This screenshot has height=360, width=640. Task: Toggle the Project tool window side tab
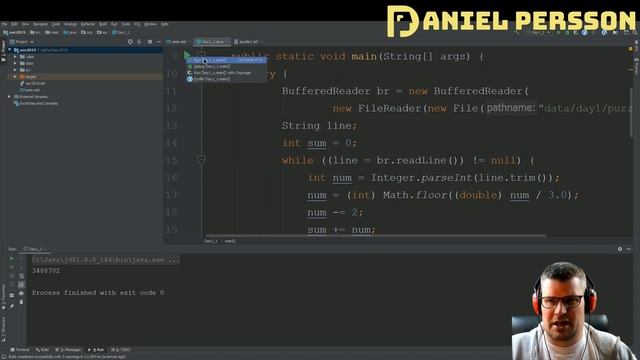(3, 51)
